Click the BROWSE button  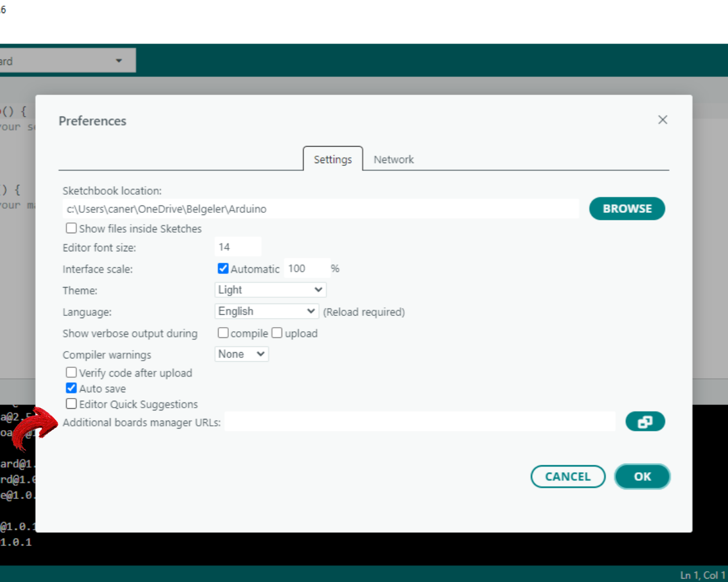click(x=627, y=208)
